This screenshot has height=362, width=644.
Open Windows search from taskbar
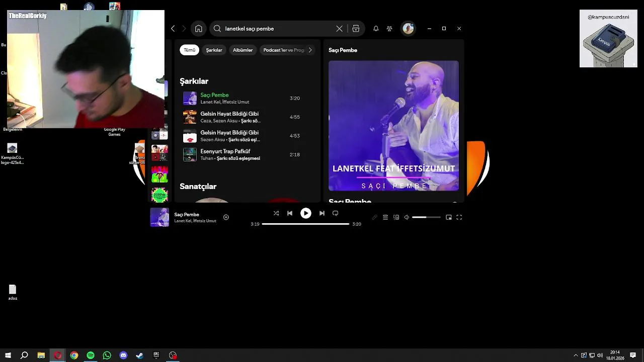pos(24,355)
